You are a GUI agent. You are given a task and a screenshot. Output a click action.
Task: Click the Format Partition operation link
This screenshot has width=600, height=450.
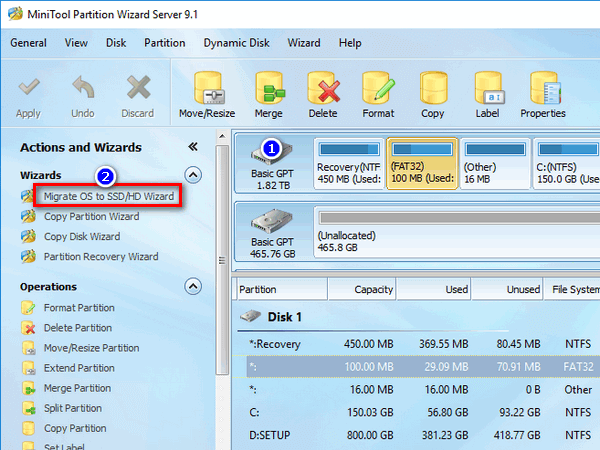coord(79,308)
